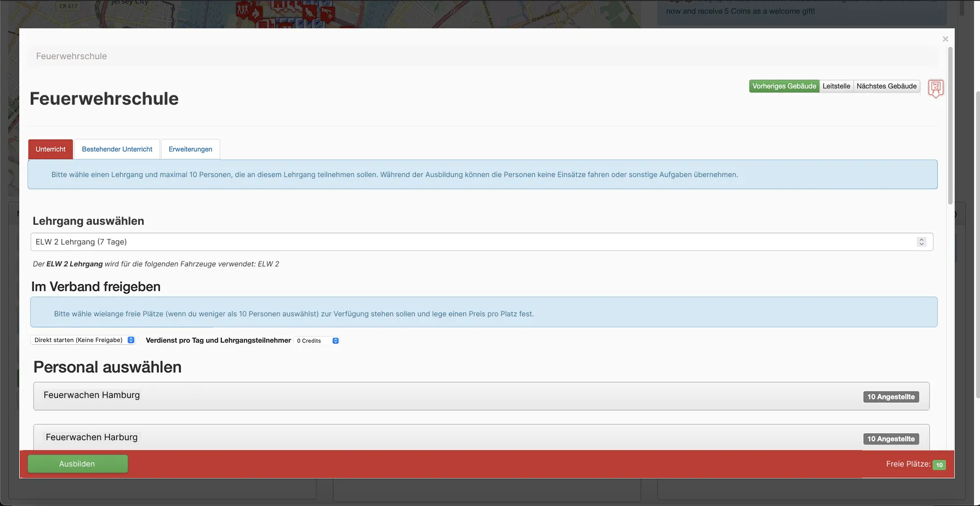Image resolution: width=980 pixels, height=506 pixels.
Task: Click Harburg's 10 Angestellte badge
Action: tap(891, 439)
